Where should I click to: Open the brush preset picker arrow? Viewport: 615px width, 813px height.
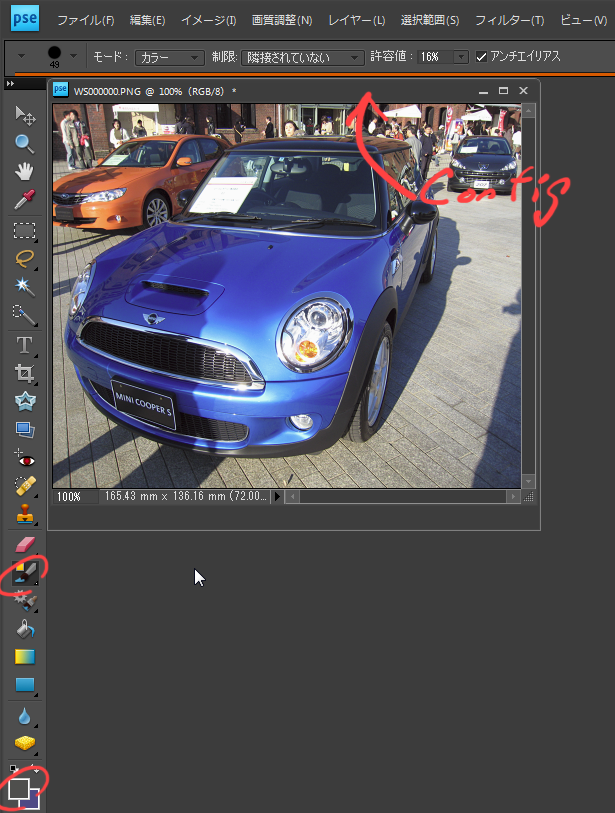73,56
